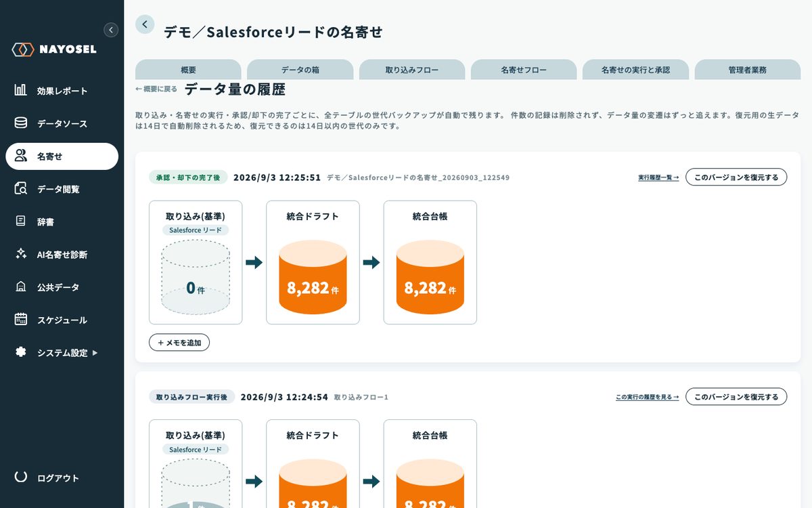Open 辞書 book icon
This screenshot has height=508, width=812.
21,221
